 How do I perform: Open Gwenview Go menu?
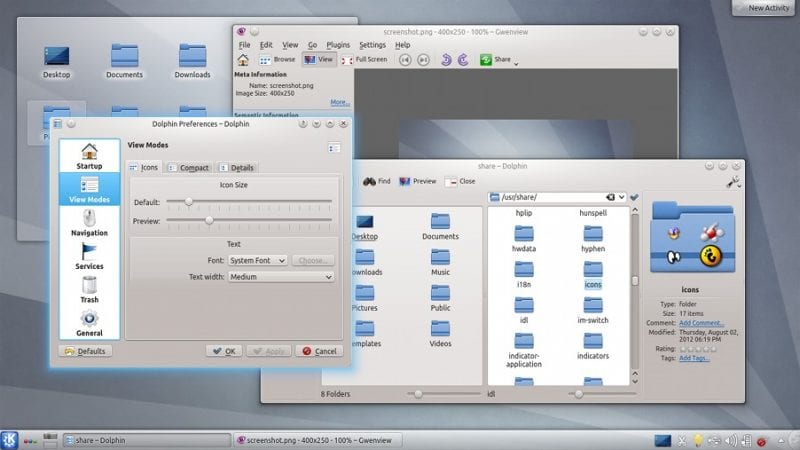click(312, 45)
